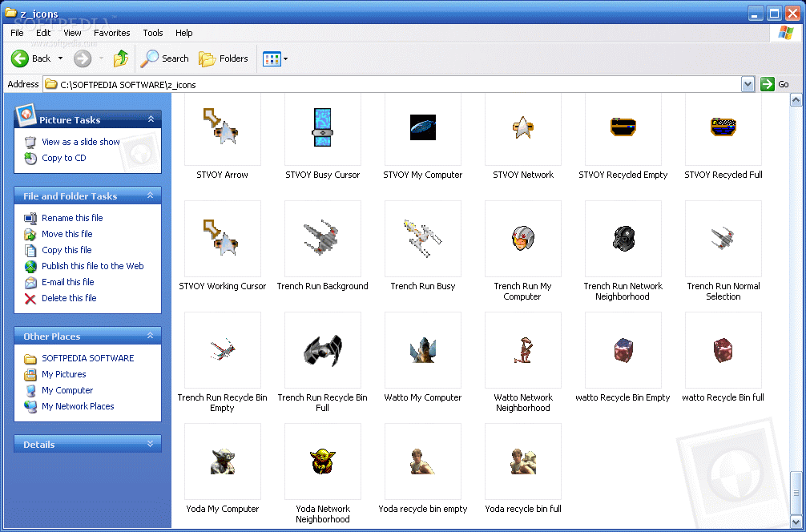Click the Forward arrow toolbar button
Screen dimensions: 806x532
[x=83, y=58]
